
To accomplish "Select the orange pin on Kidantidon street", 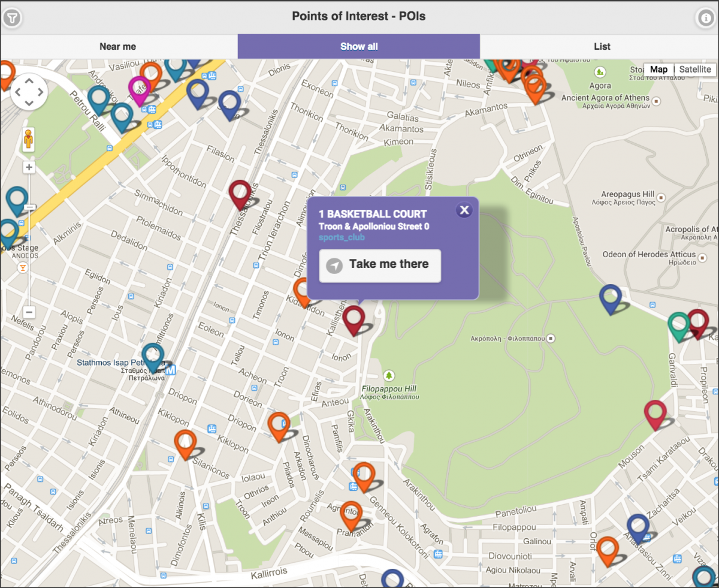I will pos(303,293).
